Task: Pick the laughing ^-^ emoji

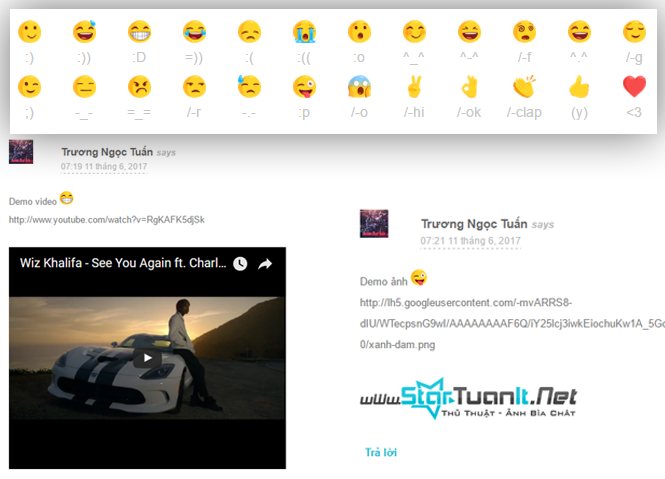Action: click(x=469, y=32)
